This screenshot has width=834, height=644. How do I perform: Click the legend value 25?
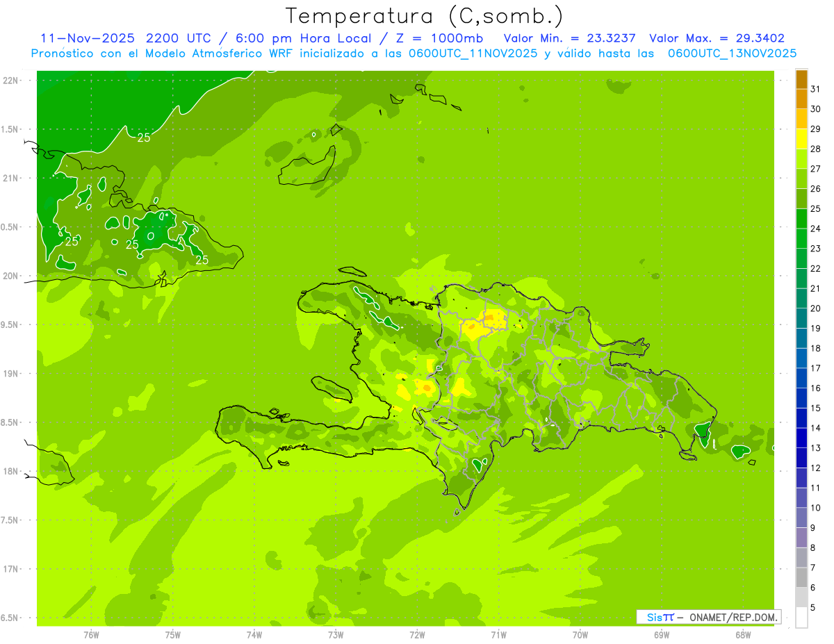[x=816, y=208]
